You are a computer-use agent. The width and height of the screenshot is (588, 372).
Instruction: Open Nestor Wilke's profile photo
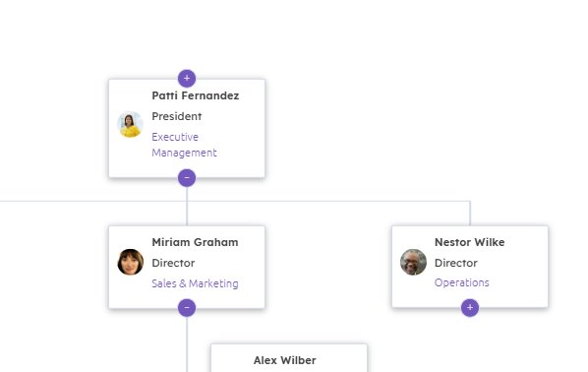point(413,262)
